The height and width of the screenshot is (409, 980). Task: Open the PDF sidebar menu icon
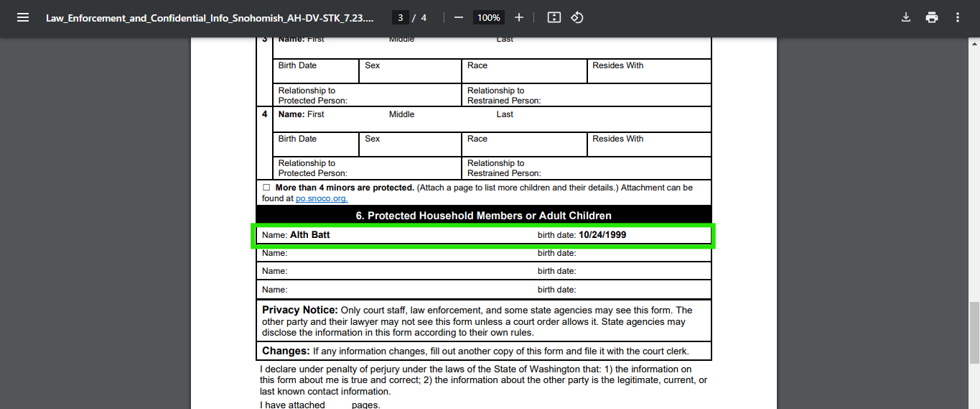23,17
